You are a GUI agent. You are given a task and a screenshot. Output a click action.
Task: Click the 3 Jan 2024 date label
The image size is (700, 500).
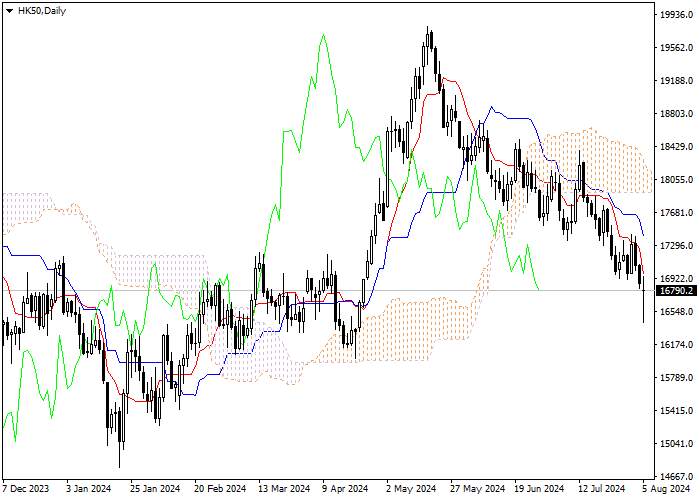click(90, 489)
